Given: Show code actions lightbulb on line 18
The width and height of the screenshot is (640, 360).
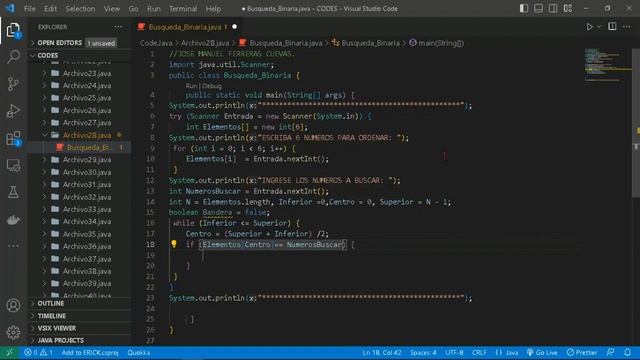Looking at the screenshot, I should click(x=173, y=244).
